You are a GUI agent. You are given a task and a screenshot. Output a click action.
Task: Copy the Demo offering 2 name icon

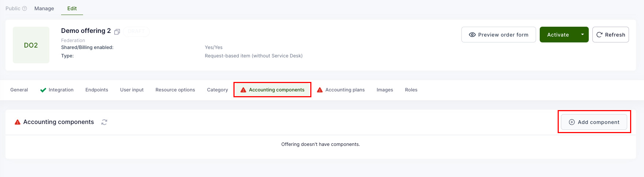[x=117, y=32]
